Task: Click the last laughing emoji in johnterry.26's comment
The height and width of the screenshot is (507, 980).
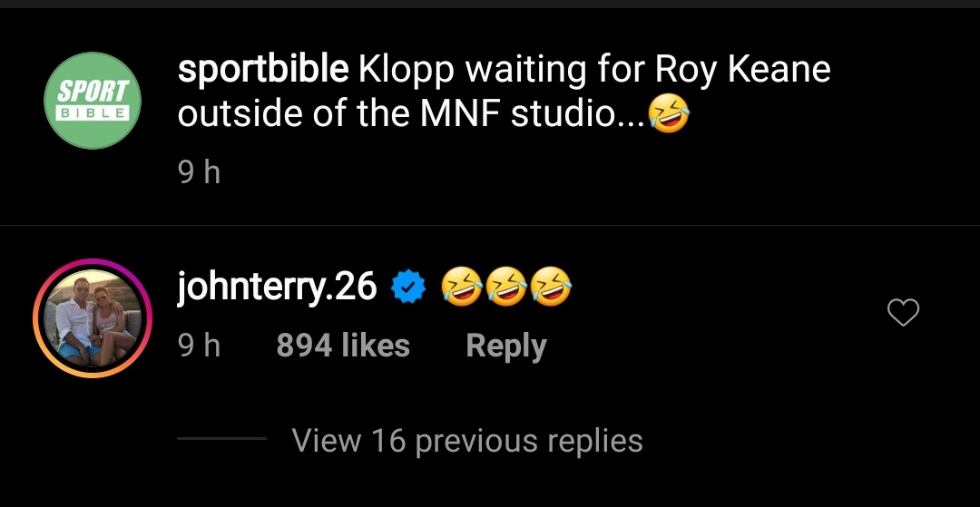Action: pyautogui.click(x=552, y=288)
